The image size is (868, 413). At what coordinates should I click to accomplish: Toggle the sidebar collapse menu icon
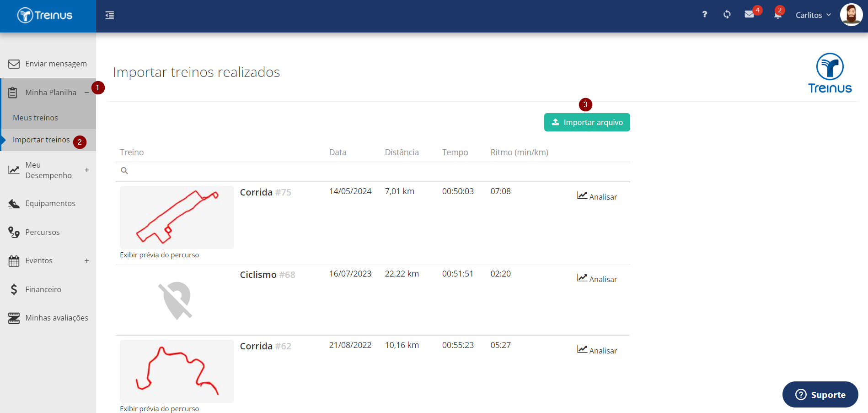110,16
